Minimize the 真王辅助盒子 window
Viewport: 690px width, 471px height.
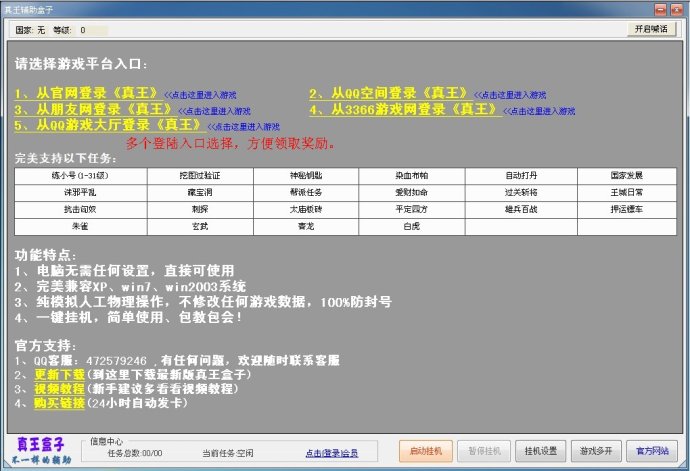[661, 9]
